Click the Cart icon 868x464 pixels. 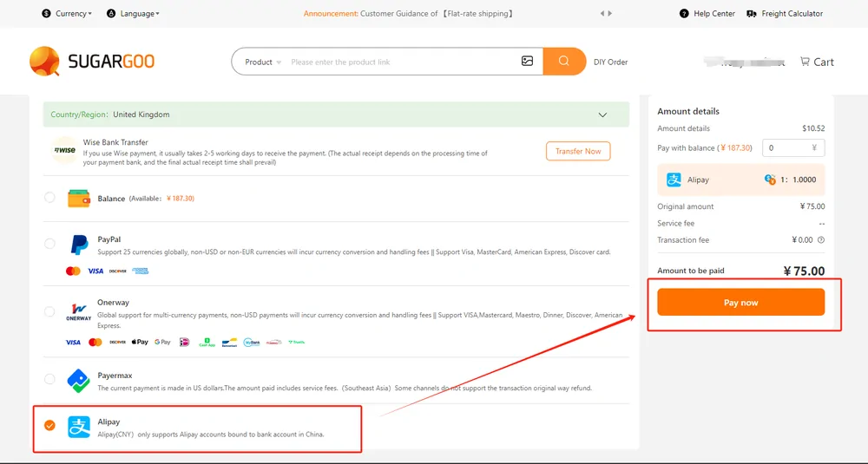pos(805,62)
